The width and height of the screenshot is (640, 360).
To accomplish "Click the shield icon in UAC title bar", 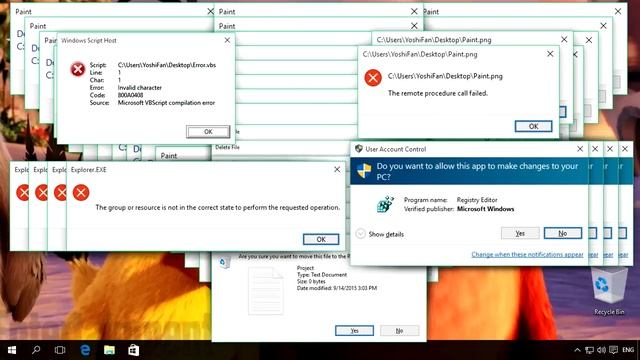I will pos(359,149).
